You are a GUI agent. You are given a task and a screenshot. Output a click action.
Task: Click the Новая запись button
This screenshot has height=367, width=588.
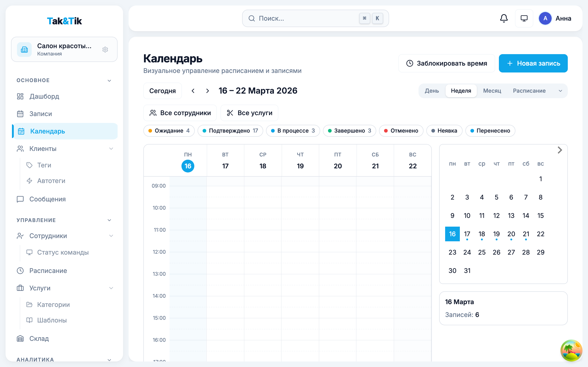[x=533, y=63]
